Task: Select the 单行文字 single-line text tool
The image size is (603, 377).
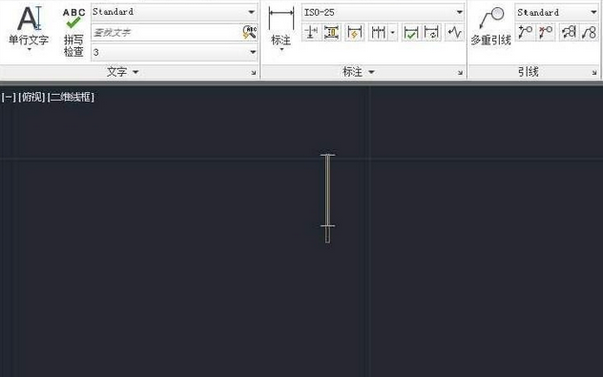Action: coord(28,25)
